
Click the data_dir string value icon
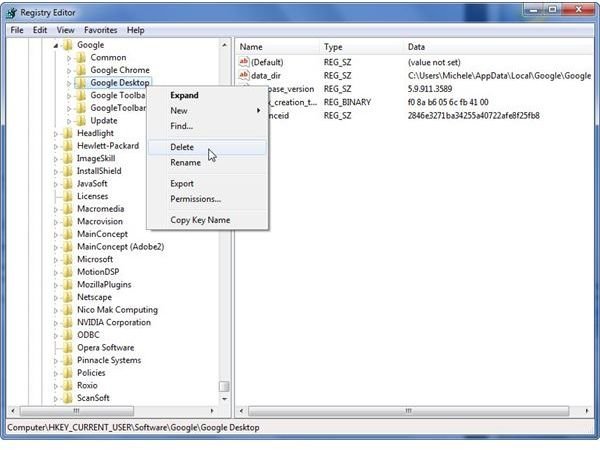click(244, 75)
